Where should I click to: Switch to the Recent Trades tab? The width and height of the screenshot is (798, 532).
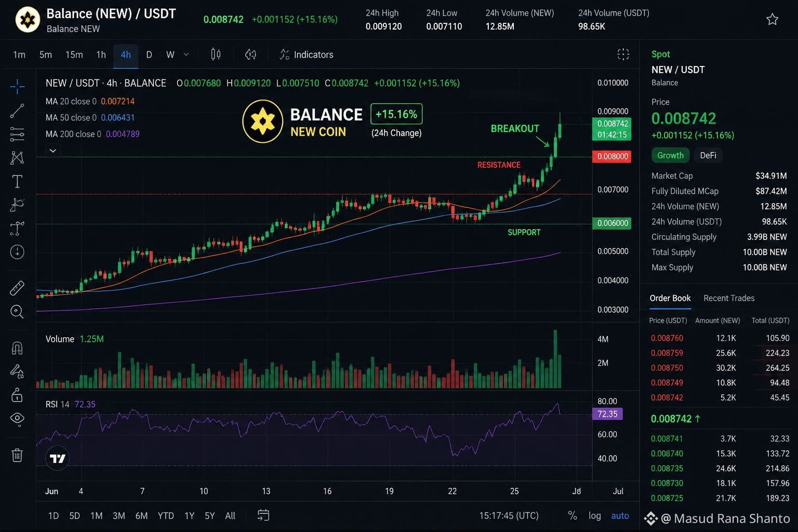click(x=729, y=298)
